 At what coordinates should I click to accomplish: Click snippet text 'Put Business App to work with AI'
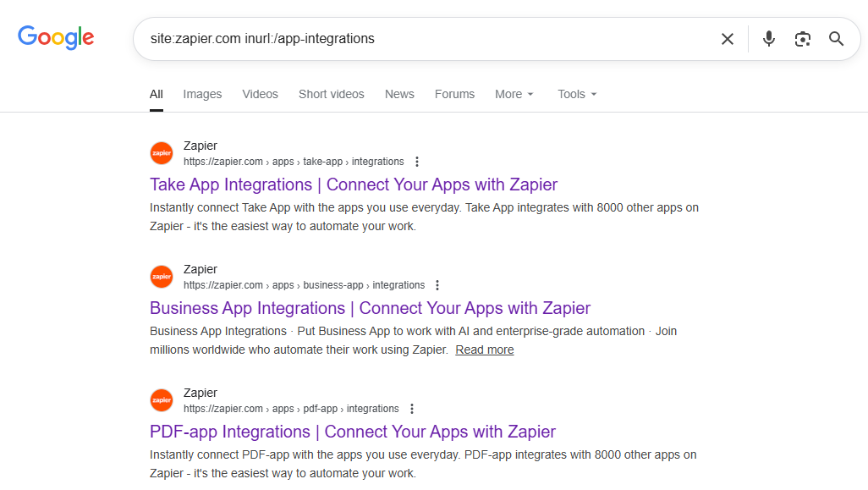(x=383, y=331)
